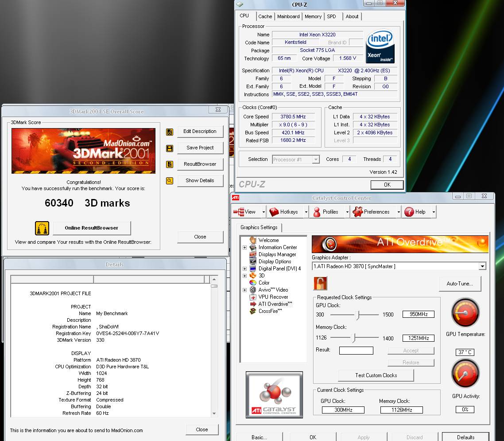The height and width of the screenshot is (441, 504).
Task: Click the Edit Description button
Action: click(x=200, y=131)
